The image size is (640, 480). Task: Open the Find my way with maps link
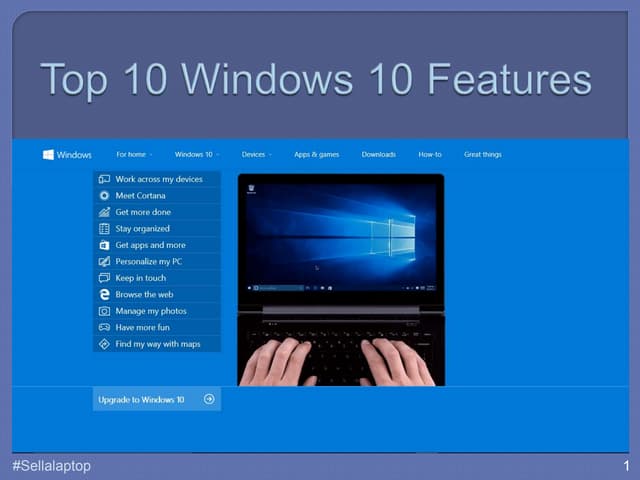point(158,344)
